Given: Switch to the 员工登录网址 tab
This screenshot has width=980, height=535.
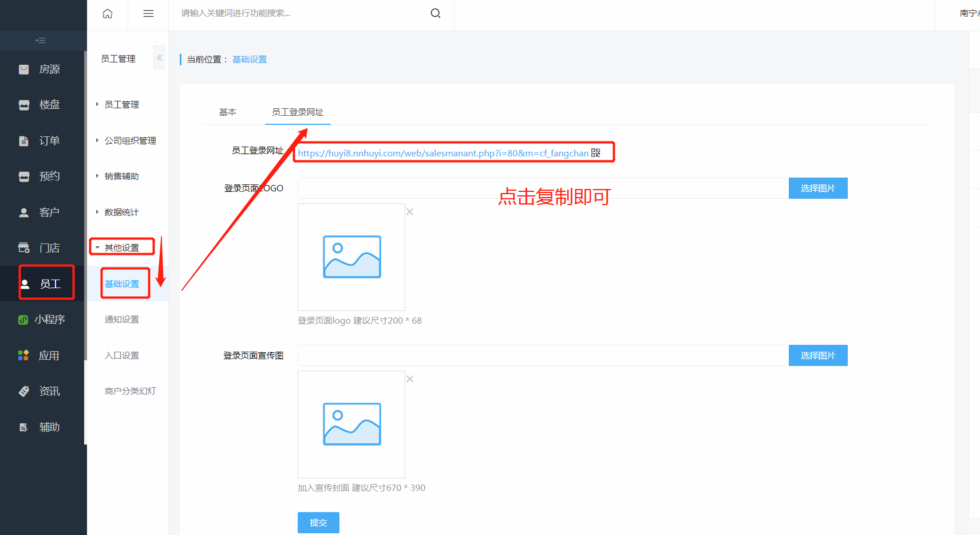Looking at the screenshot, I should tap(298, 112).
